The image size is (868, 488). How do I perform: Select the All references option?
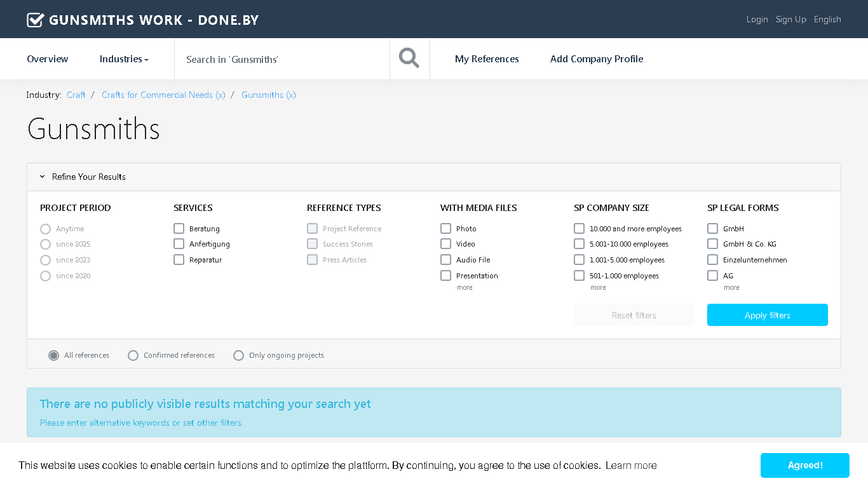(54, 355)
